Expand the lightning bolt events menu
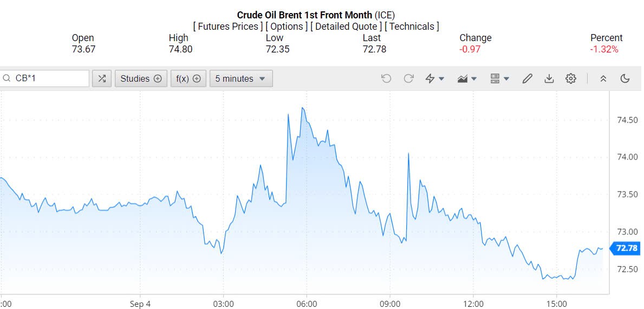The image size is (644, 309). tap(435, 78)
